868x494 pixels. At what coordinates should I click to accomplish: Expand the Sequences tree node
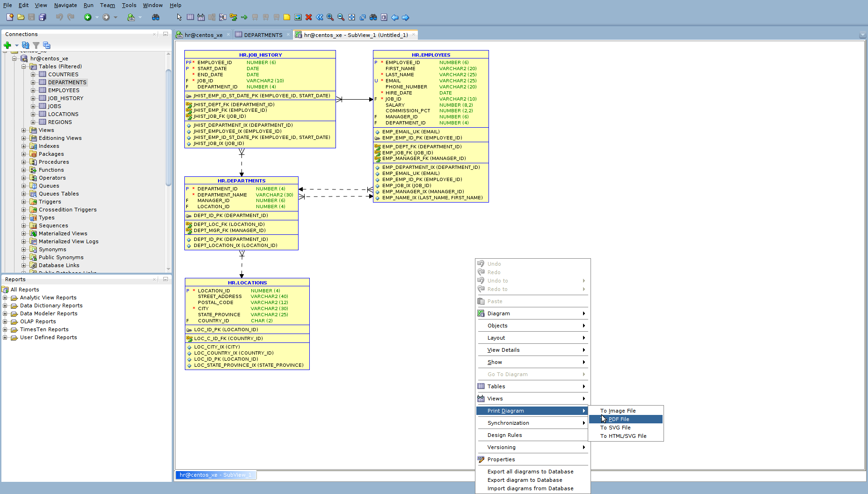[x=24, y=225]
